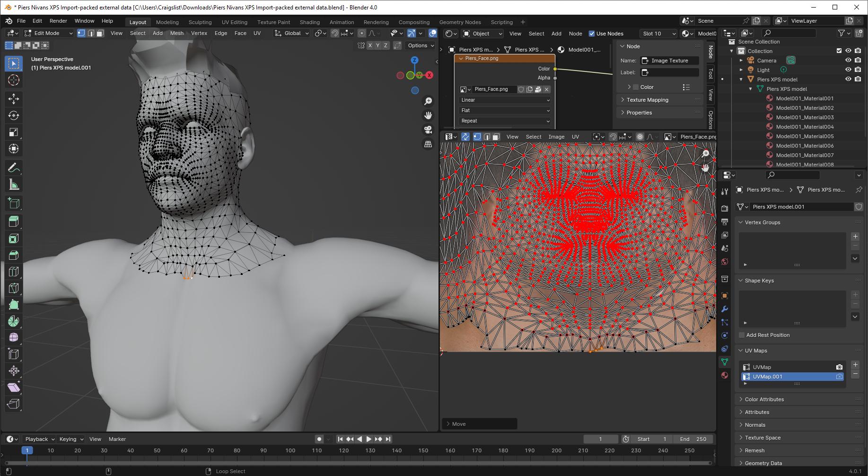
Task: Open the UV menu in UV editor
Action: [575, 137]
